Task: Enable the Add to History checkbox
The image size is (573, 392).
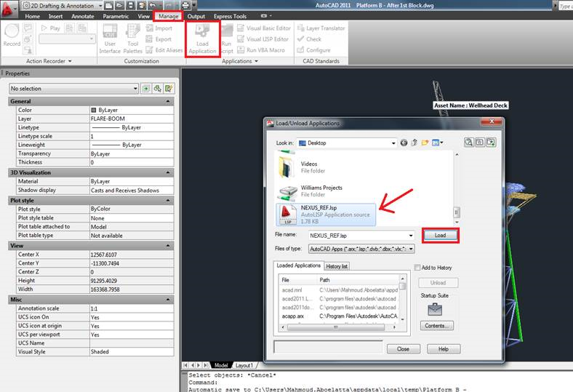Action: (x=418, y=268)
